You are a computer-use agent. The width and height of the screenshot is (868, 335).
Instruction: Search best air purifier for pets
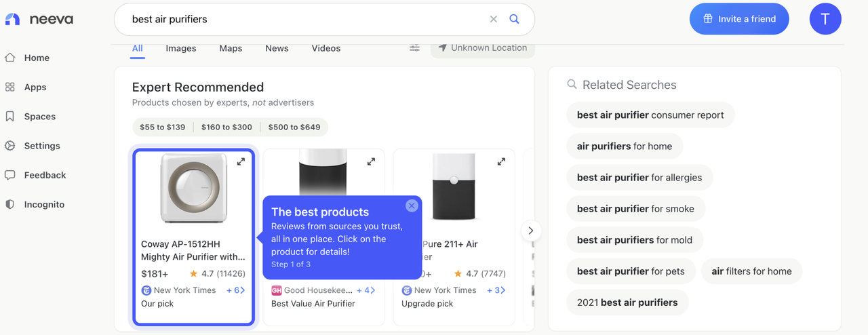[631, 271]
